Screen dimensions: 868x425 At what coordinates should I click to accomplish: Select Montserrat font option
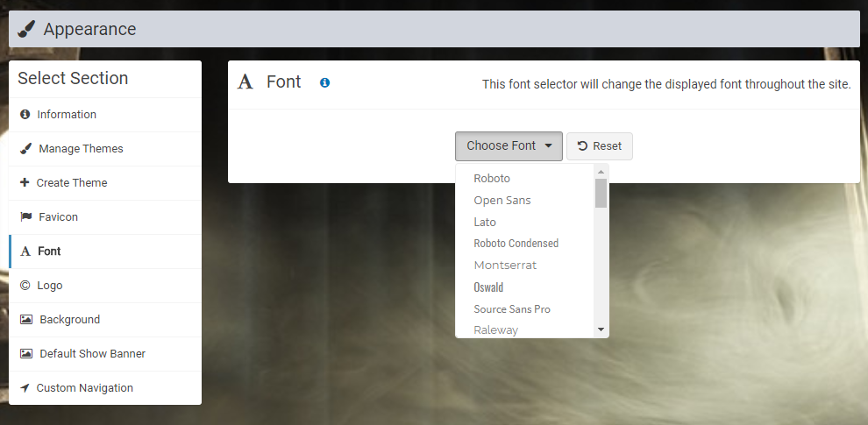[525, 265]
